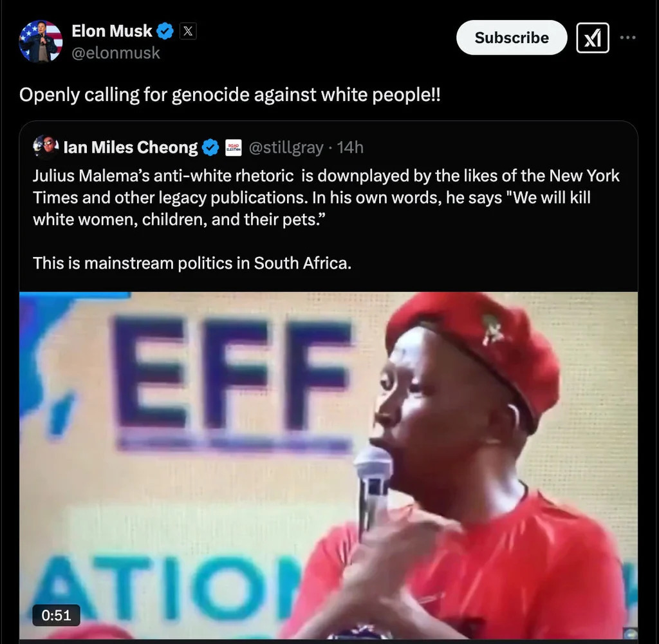Click Ian Miles Cheong's small avatar
Viewport: 659px width, 644px height.
[46, 147]
